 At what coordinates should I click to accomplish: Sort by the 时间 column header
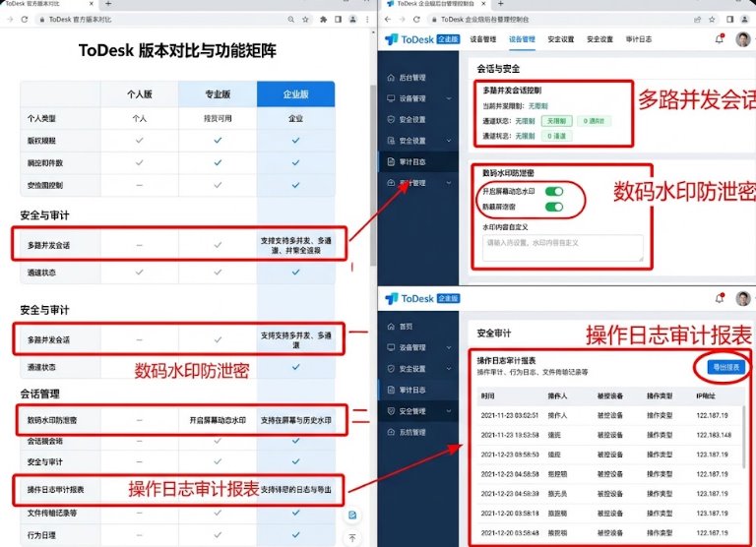pos(487,396)
